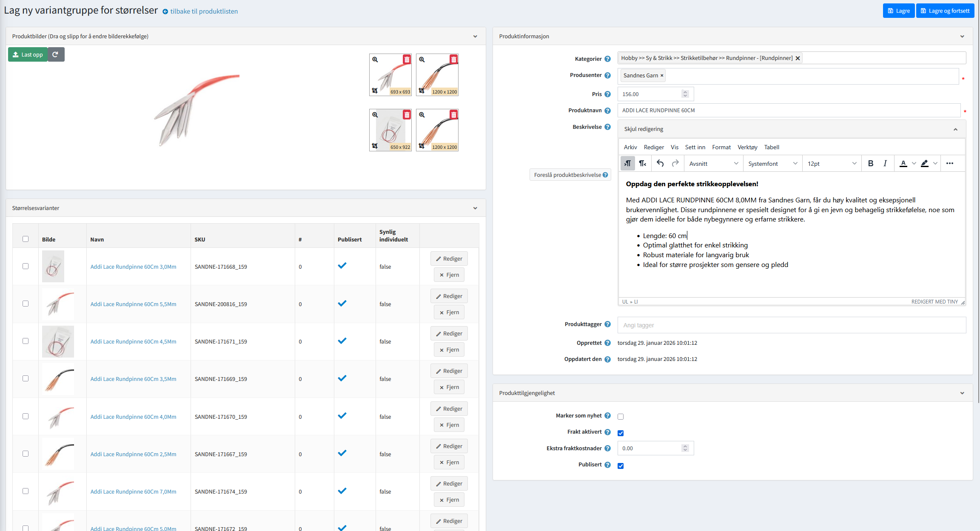
Task: Click help icon next to Kategorier
Action: pyautogui.click(x=607, y=59)
